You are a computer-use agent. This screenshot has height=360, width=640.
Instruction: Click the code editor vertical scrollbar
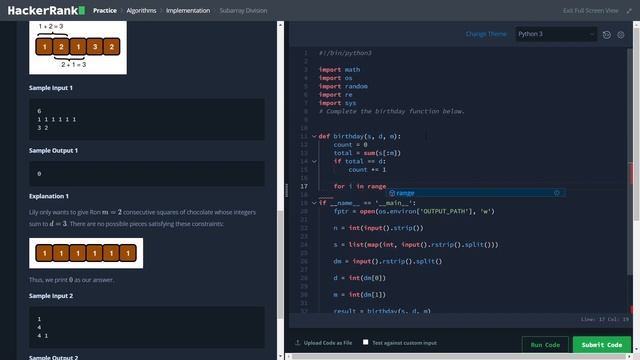point(630,162)
